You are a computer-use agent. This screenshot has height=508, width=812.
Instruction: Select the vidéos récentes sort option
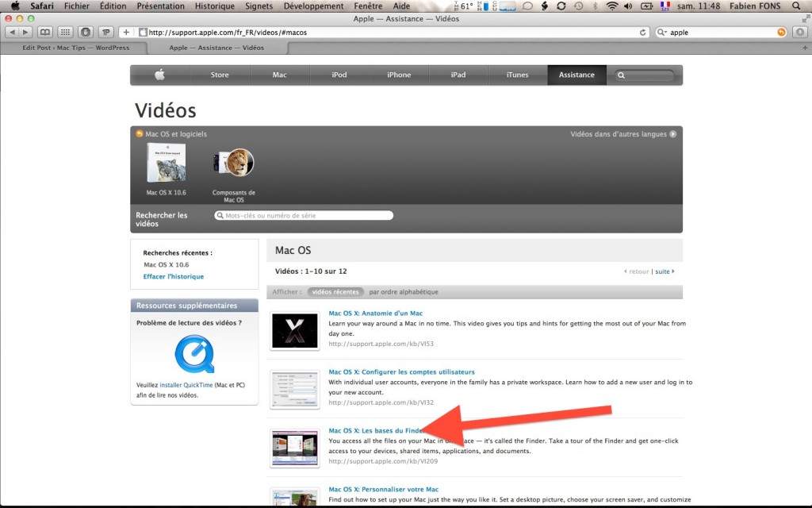click(x=335, y=292)
